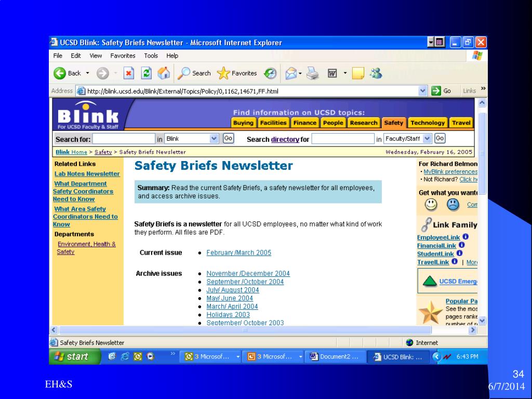
Task: Go to the Home page icon
Action: [164, 73]
